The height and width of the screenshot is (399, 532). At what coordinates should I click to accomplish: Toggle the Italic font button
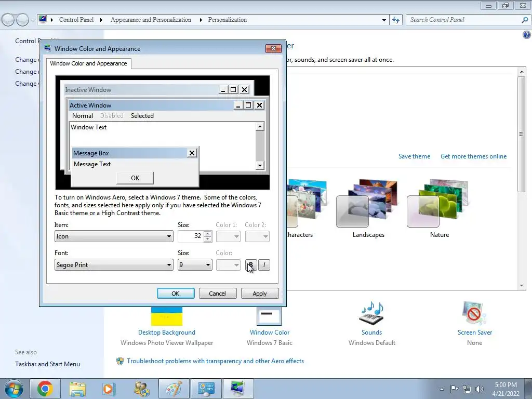(264, 264)
